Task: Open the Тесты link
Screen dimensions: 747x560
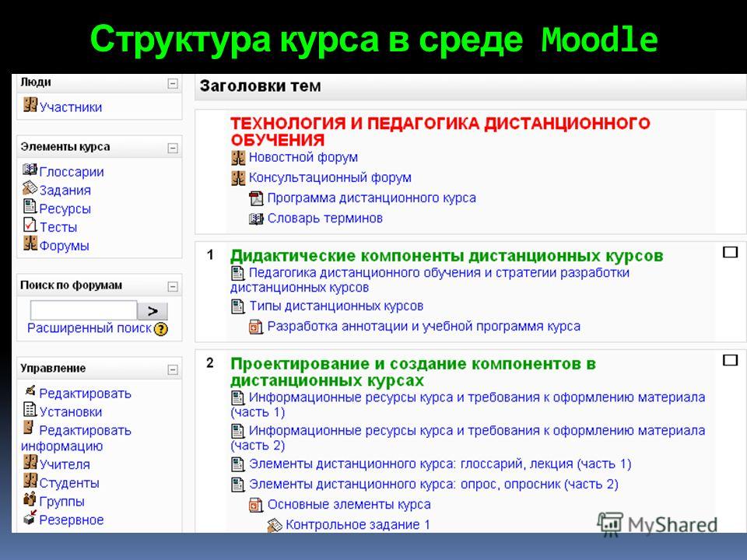Action: 58,227
